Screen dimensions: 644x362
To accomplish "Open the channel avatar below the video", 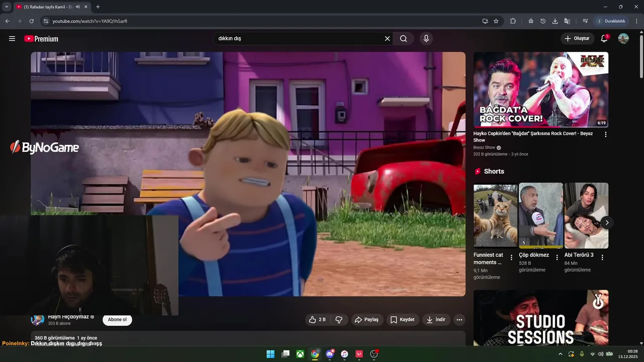I will pos(38,320).
